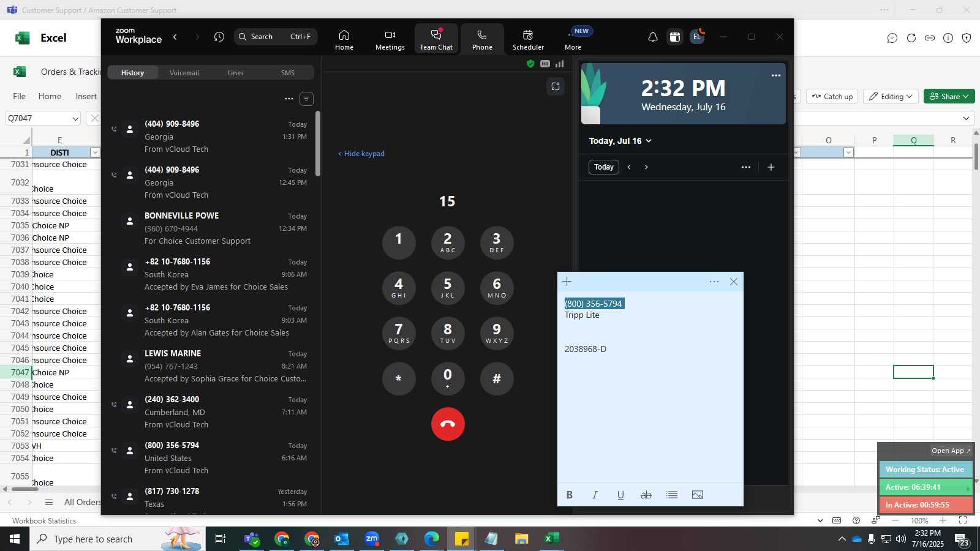Open Zoom history clock icon

pos(219,37)
